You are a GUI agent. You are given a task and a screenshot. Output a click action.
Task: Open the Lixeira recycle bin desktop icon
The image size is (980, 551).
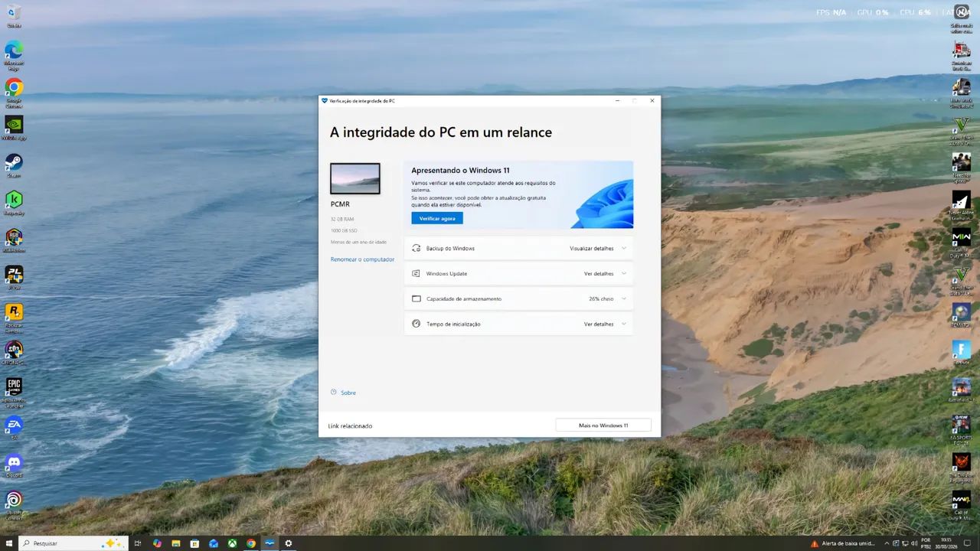pos(14,14)
